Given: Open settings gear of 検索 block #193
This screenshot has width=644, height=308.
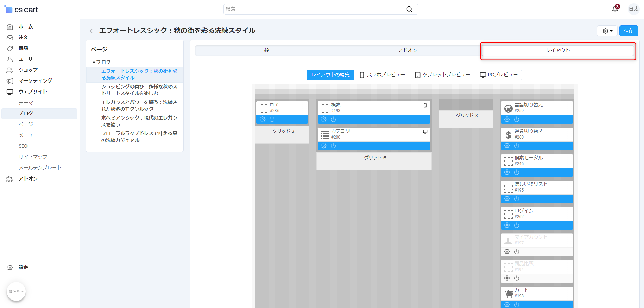Looking at the screenshot, I should [x=324, y=119].
